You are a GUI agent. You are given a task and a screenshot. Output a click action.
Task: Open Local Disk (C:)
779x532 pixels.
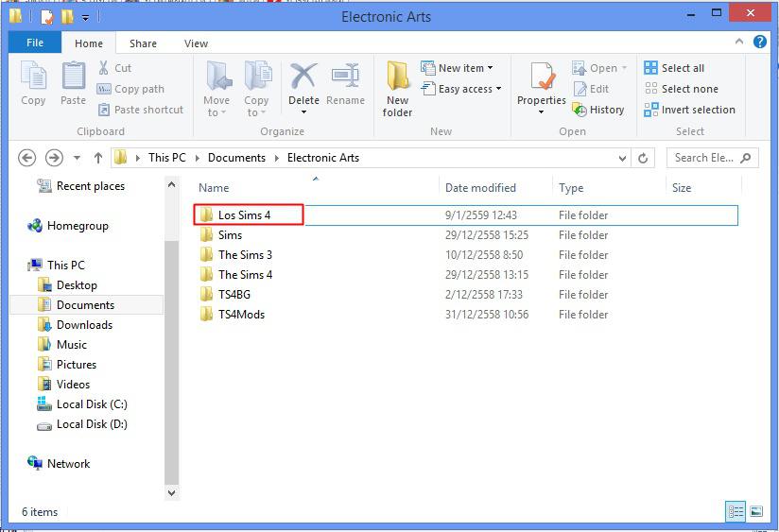click(82, 404)
